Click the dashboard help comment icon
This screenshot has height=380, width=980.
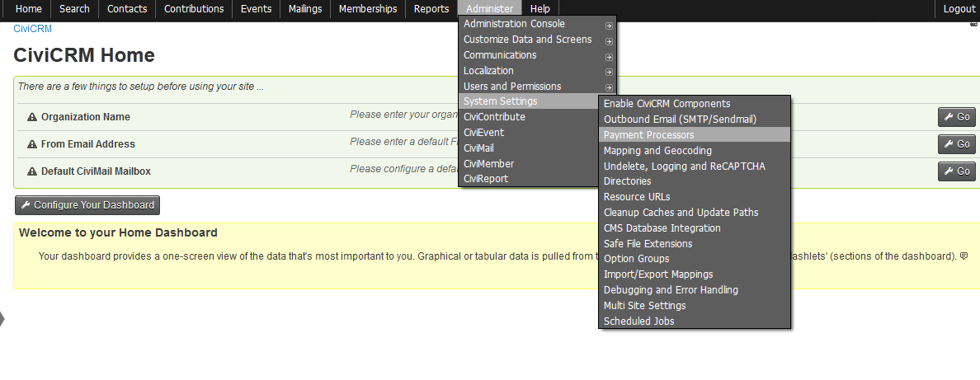click(x=964, y=256)
